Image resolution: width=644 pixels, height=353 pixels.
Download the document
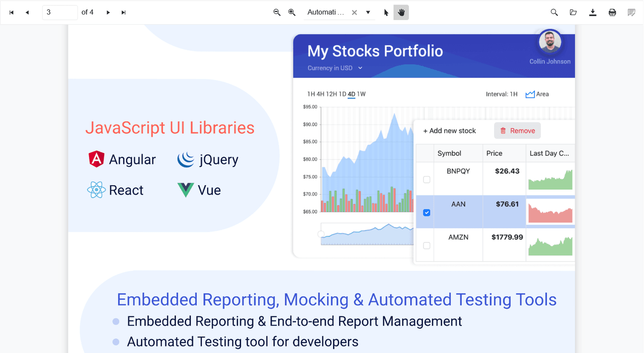tap(593, 13)
